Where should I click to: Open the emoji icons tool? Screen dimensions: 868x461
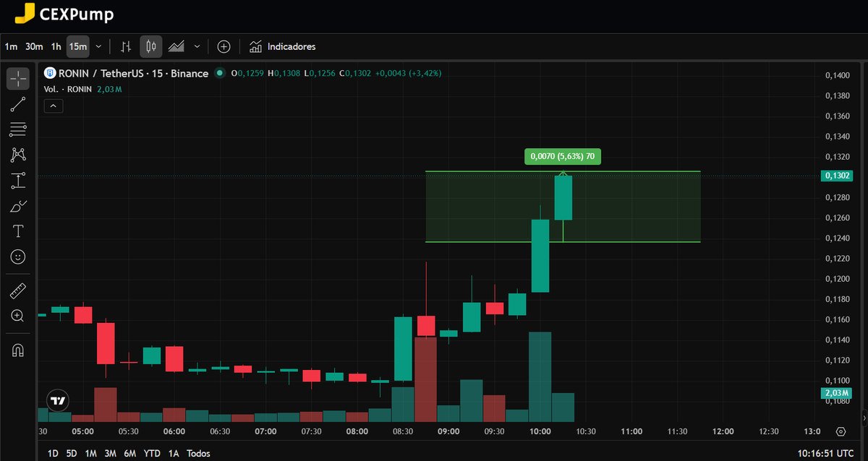coord(18,257)
